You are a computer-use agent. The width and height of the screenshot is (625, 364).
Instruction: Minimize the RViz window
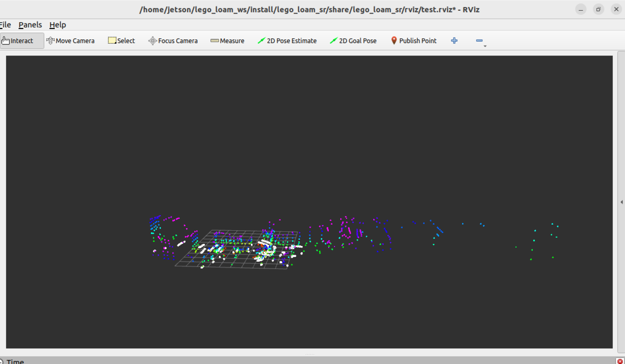tap(581, 9)
